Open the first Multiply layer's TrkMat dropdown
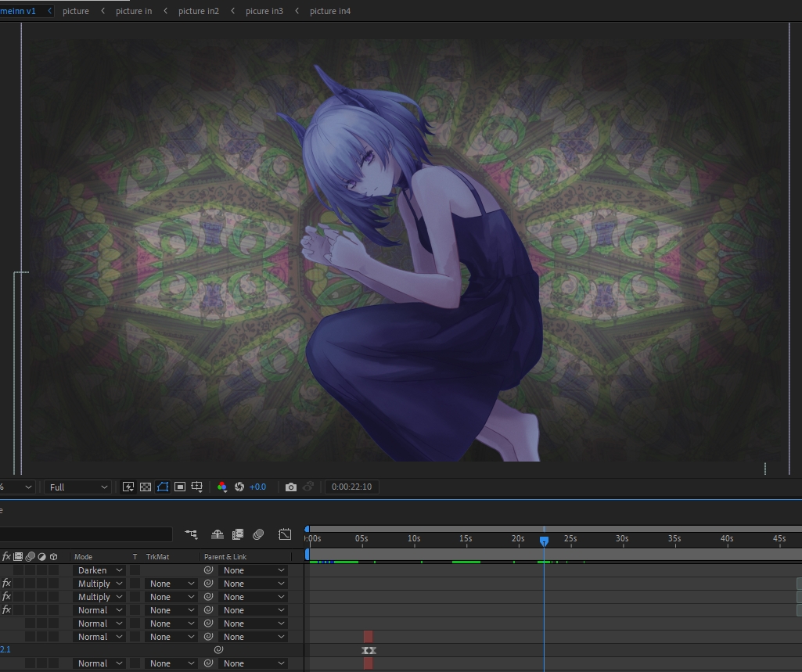Screen dimensions: 802x672 pos(171,584)
